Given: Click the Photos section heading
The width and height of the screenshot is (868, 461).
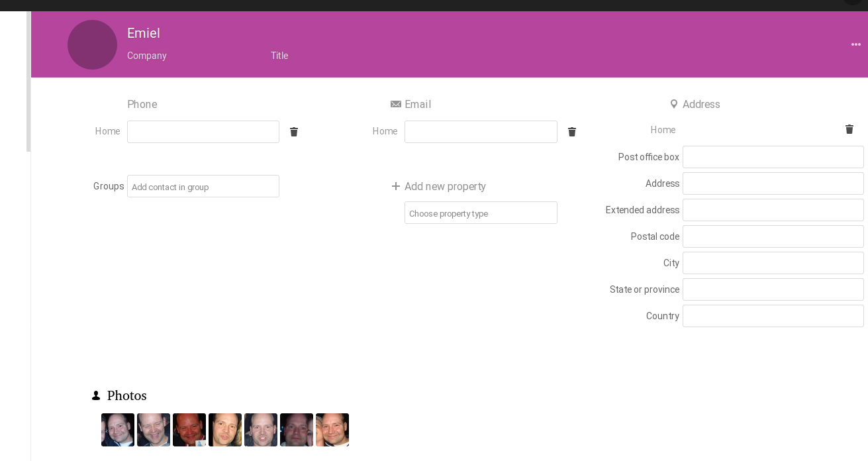Looking at the screenshot, I should (x=126, y=395).
